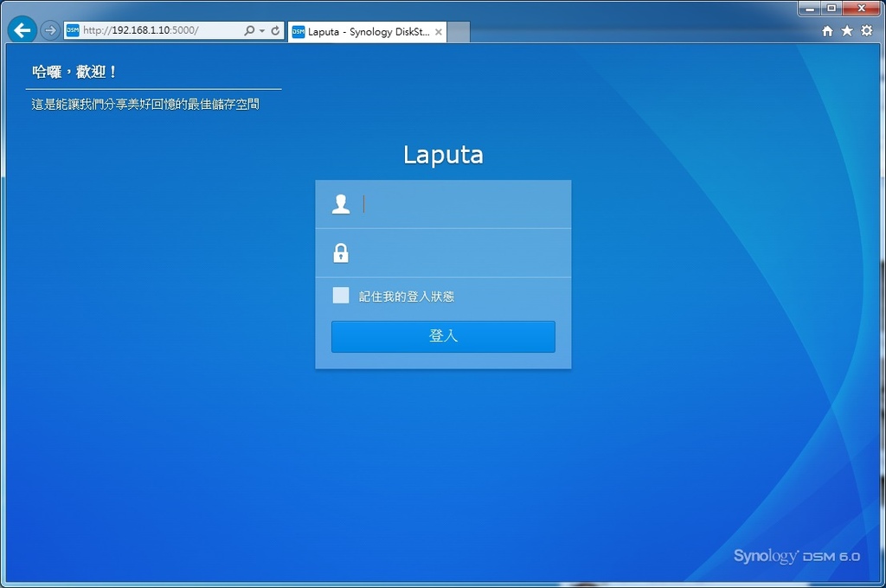Click the search magnifier in address bar
This screenshot has width=886, height=588.
point(249,30)
